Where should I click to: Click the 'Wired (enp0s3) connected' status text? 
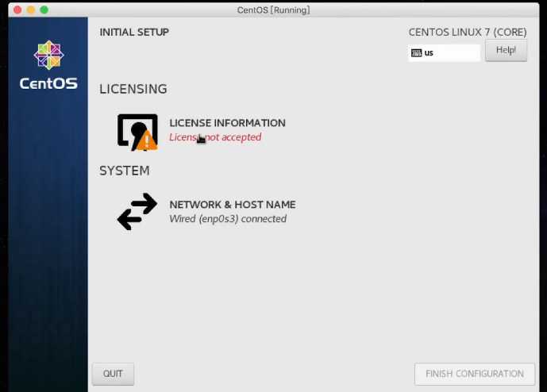click(228, 219)
